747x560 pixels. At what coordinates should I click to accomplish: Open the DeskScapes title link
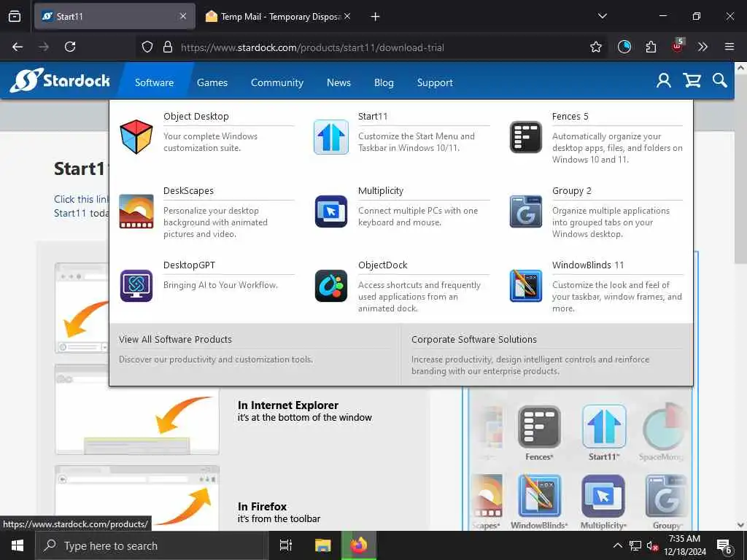coord(188,190)
